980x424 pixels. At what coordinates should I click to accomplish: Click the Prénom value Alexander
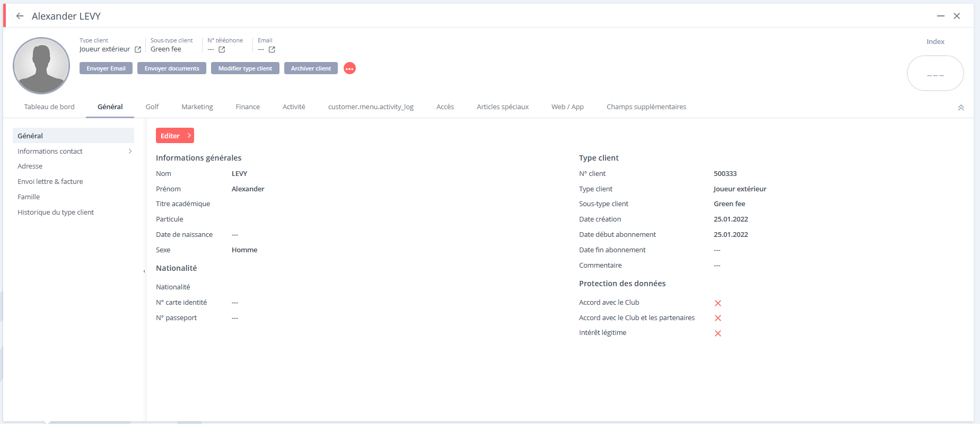point(248,189)
